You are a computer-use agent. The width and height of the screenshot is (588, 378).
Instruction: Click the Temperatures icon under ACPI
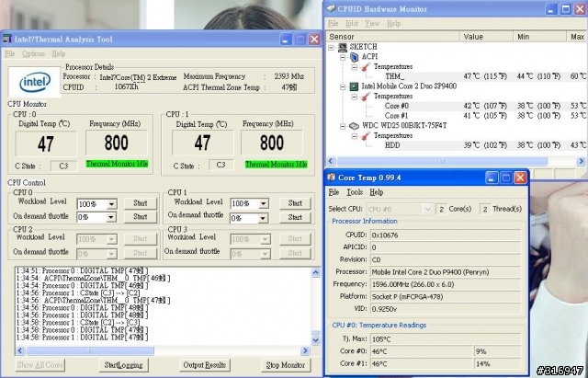pyautogui.click(x=366, y=66)
